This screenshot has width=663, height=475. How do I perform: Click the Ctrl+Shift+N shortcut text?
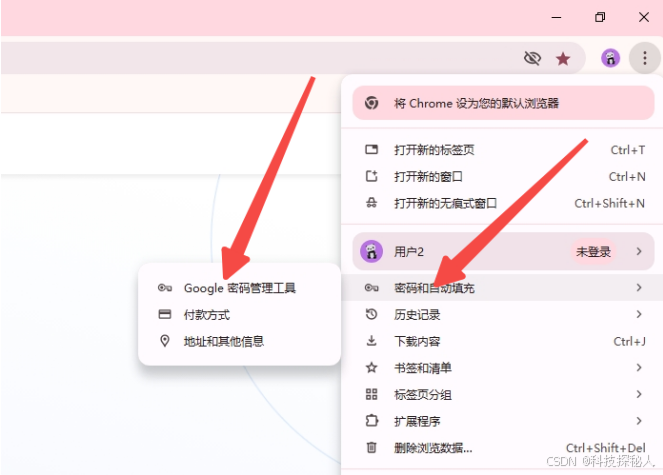click(609, 203)
